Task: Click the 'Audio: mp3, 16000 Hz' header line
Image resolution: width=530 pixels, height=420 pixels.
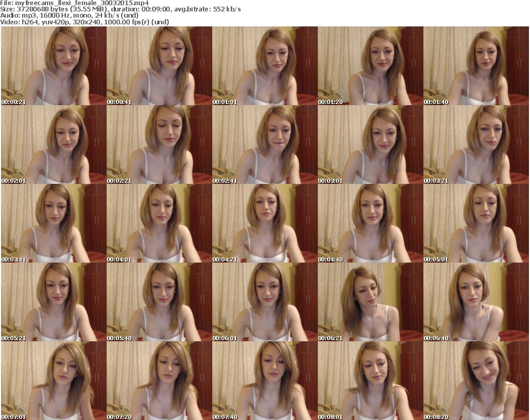Action: (69, 16)
